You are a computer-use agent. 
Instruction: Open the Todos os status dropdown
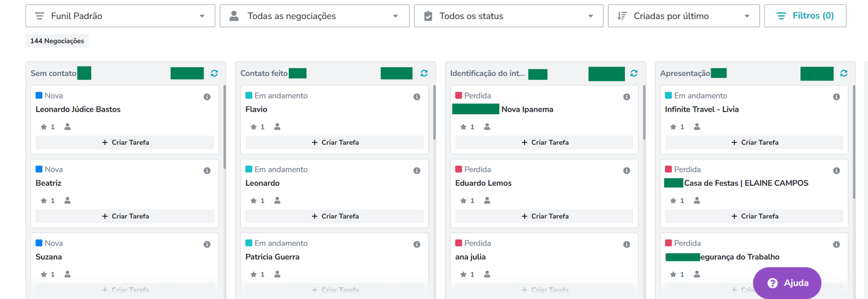[x=508, y=16]
